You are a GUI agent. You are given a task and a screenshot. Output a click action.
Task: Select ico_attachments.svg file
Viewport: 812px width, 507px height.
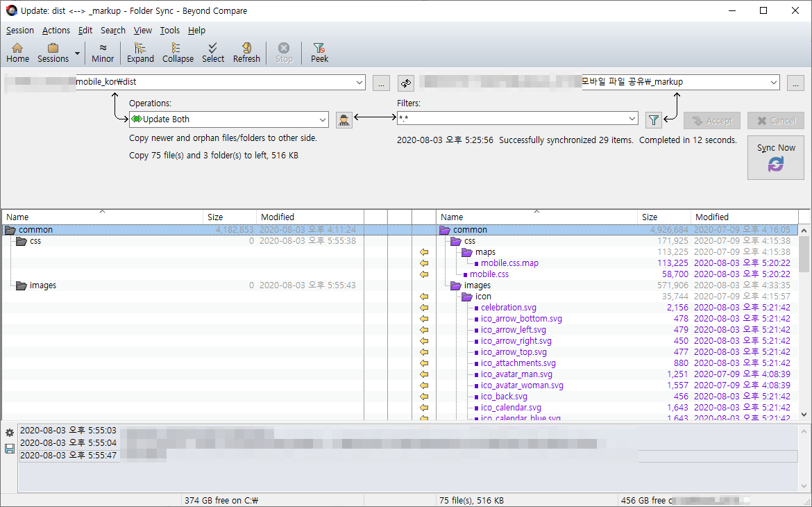tap(518, 363)
